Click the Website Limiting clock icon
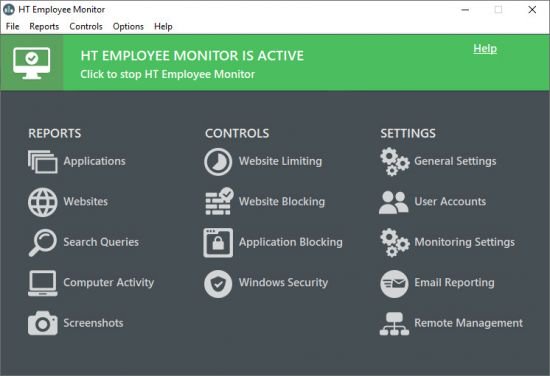This screenshot has width=550, height=376. 218,162
